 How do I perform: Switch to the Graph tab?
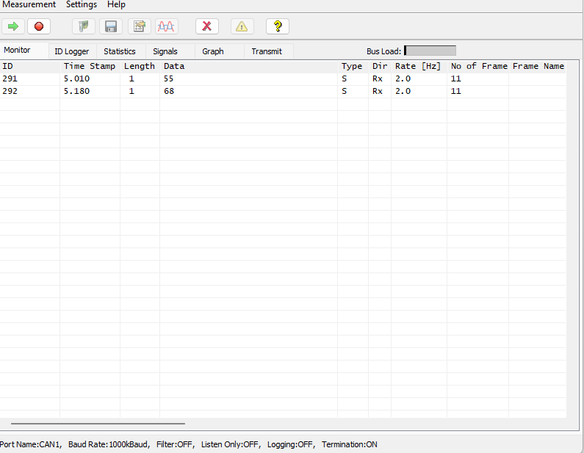pos(213,51)
